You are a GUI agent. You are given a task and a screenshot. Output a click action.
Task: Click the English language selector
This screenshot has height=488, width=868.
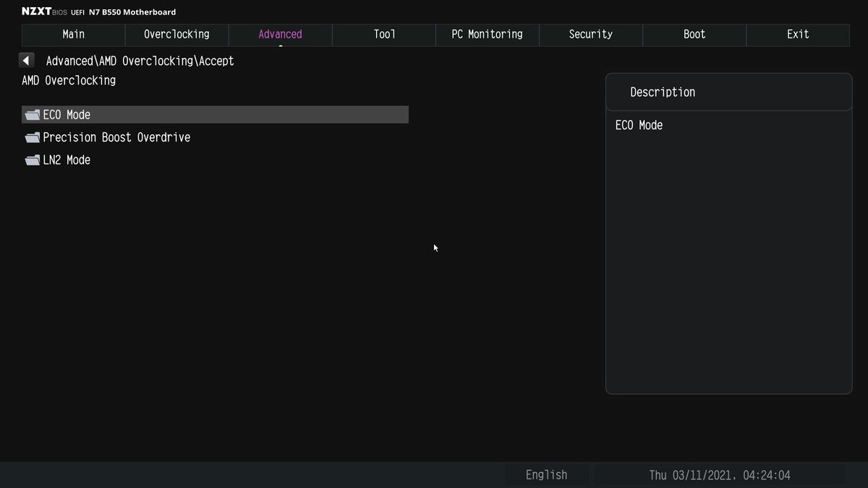(x=547, y=475)
